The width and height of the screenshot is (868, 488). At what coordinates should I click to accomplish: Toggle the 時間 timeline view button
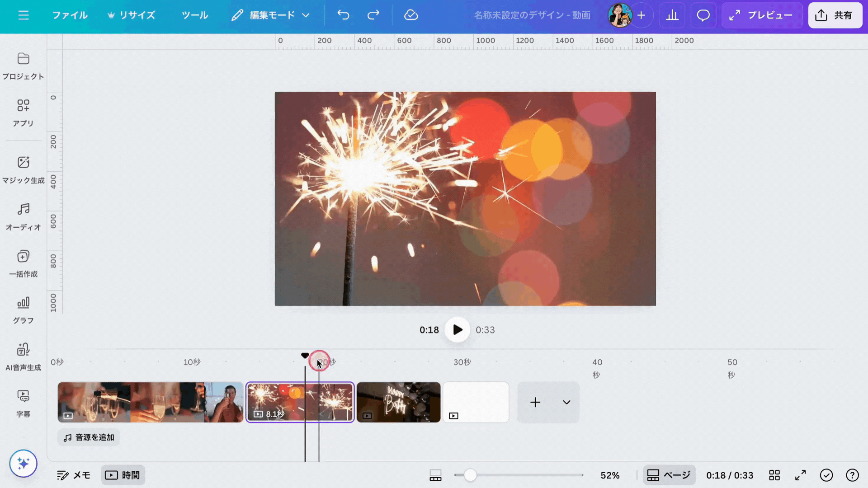pos(123,475)
